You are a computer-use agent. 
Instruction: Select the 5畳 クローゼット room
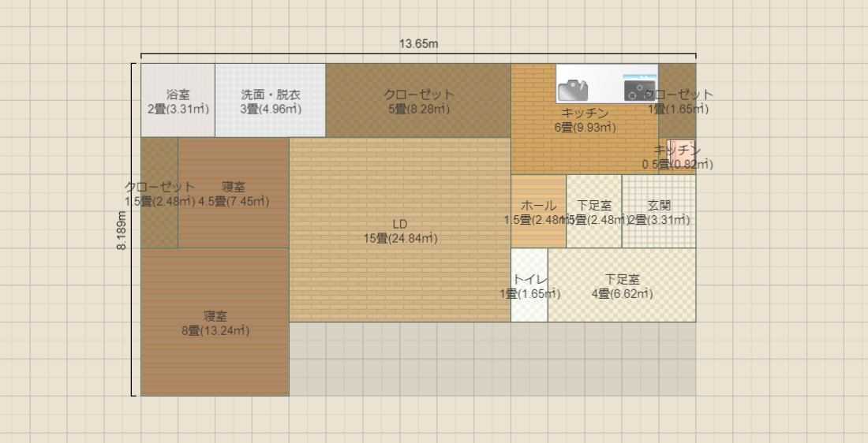tap(418, 100)
